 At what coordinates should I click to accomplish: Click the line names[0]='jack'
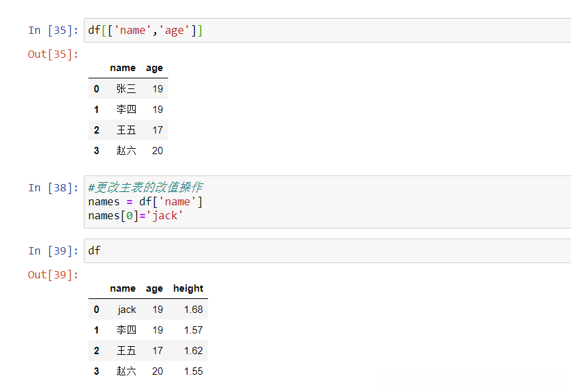[x=136, y=216]
